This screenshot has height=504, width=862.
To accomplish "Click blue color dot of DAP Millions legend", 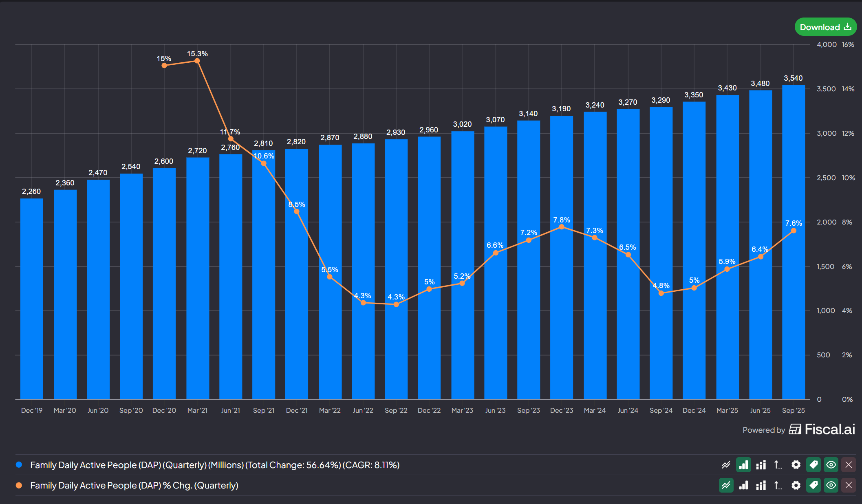I will [19, 465].
